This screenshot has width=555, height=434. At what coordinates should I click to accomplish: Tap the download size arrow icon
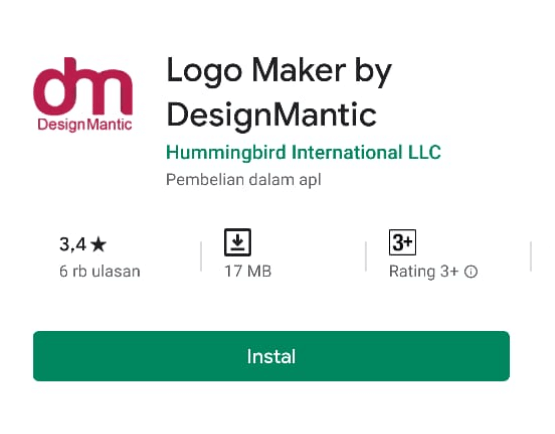[x=238, y=242]
